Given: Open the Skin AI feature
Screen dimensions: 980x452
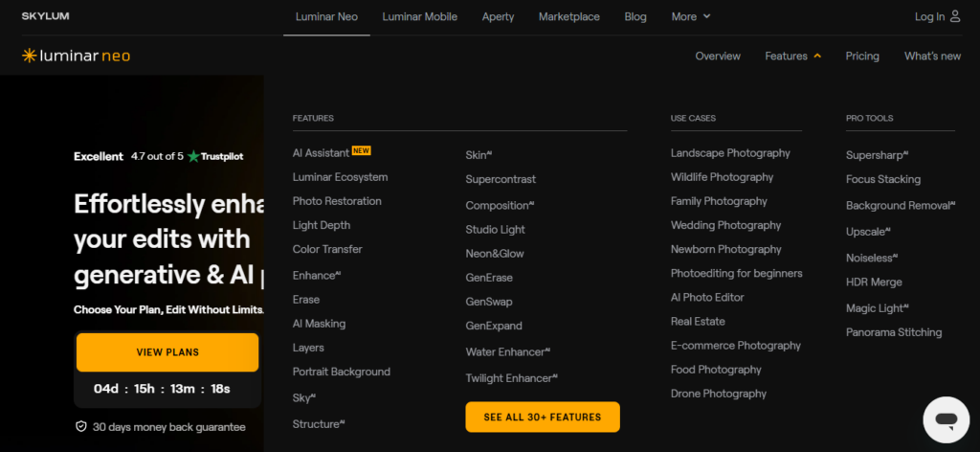Looking at the screenshot, I should click(x=479, y=155).
